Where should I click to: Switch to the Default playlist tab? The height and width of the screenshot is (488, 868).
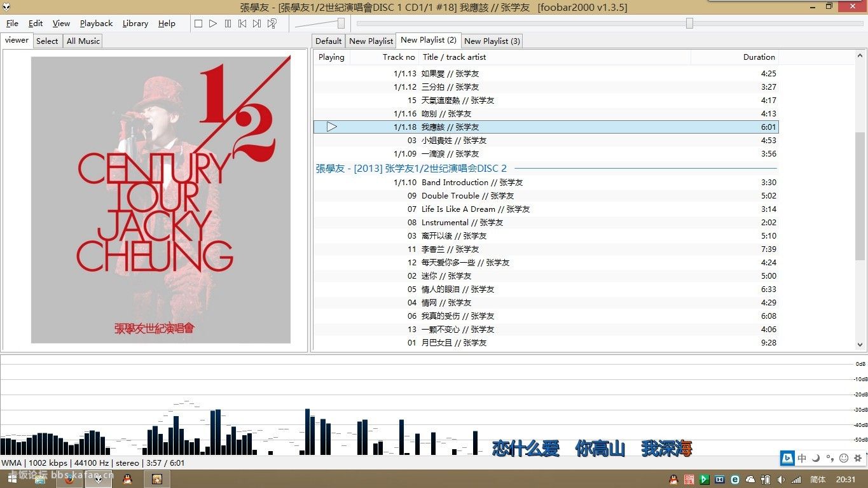click(329, 41)
